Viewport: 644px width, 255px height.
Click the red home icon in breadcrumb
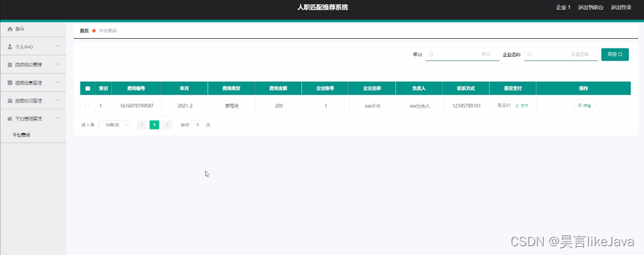(94, 31)
